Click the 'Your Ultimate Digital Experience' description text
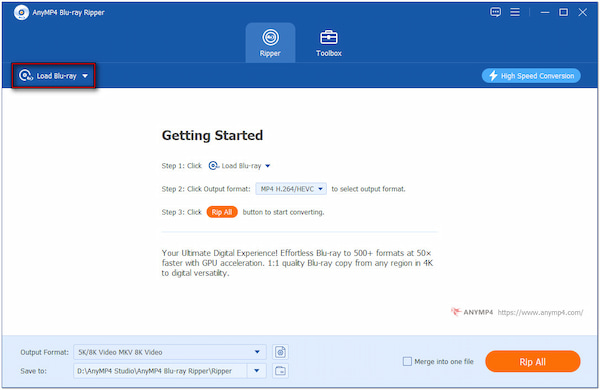The image size is (600, 390). pos(297,263)
